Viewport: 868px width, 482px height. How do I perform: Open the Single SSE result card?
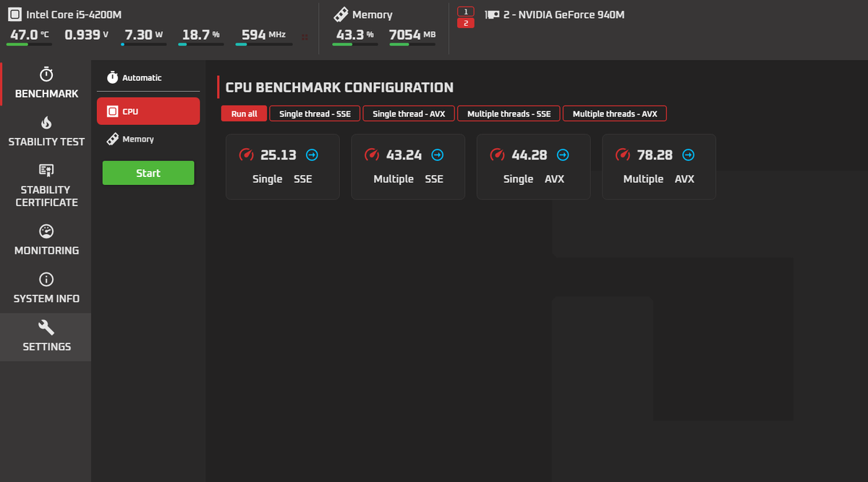point(283,167)
